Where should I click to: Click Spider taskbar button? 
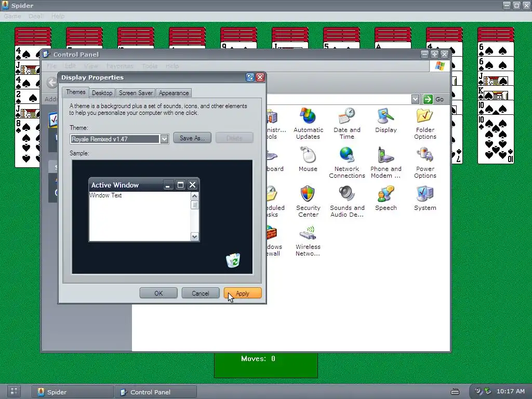[73, 392]
